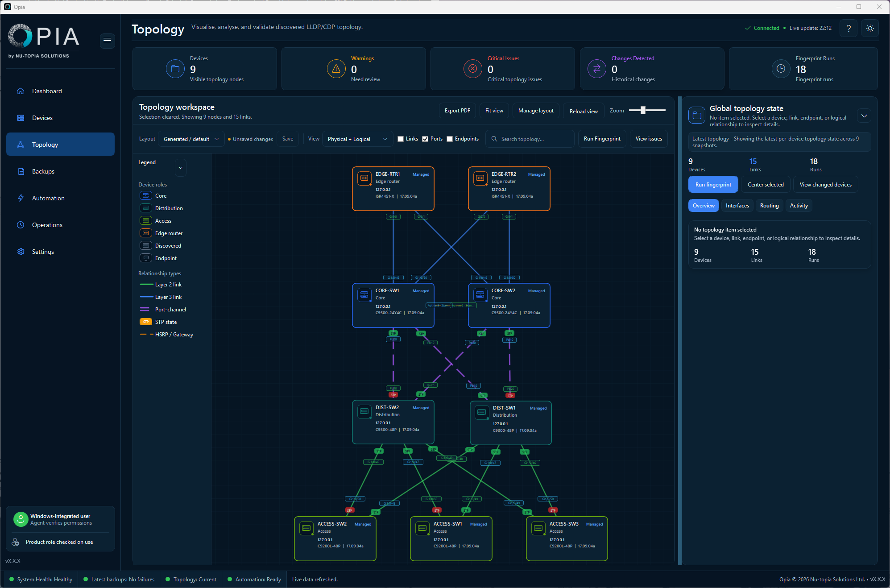
Task: Click the Changes Detected arrows icon
Action: point(597,69)
